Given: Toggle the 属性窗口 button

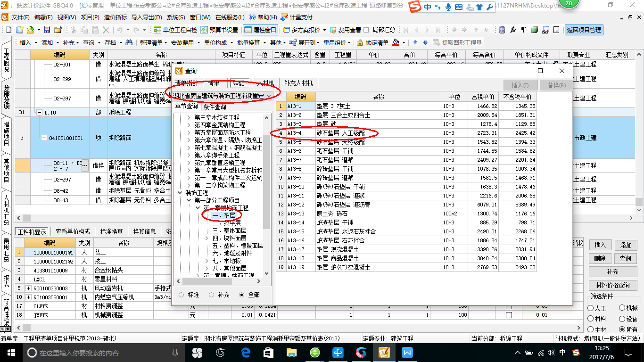Looking at the screenshot, I should pos(260,30).
